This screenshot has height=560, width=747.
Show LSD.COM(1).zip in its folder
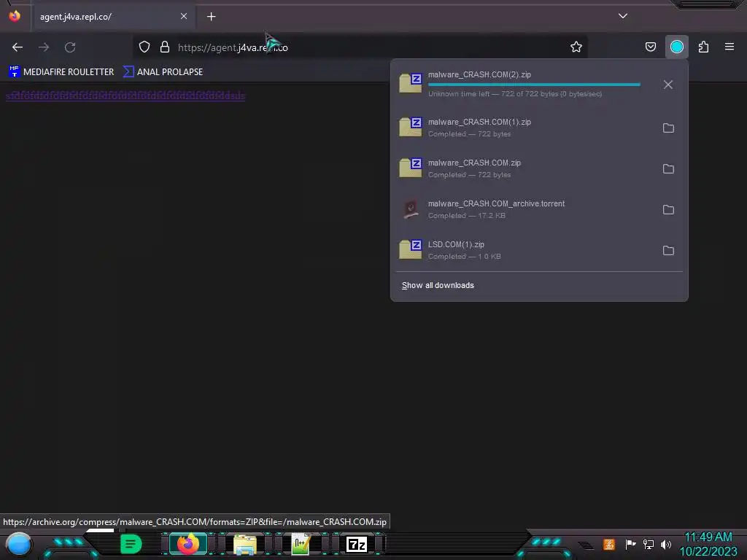tap(668, 251)
